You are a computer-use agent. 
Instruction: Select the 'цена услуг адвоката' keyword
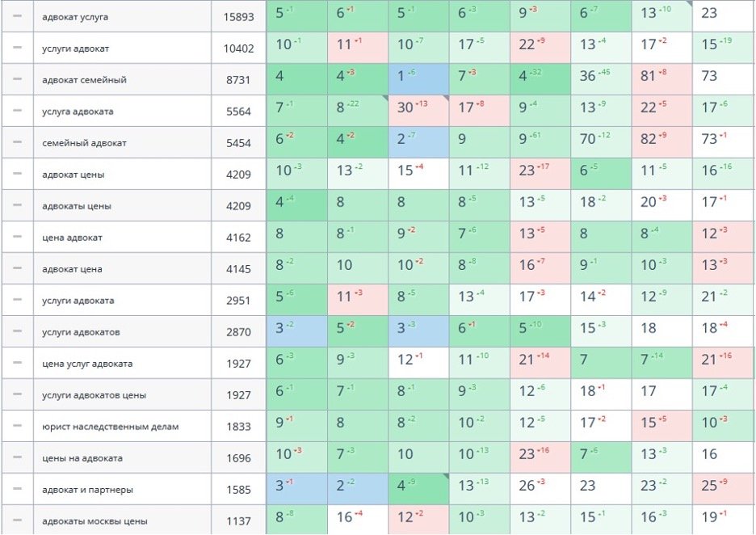point(87,364)
